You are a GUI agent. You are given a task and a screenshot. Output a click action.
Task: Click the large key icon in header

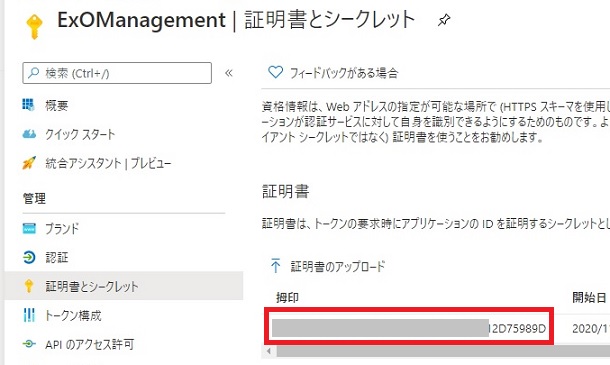(34, 26)
